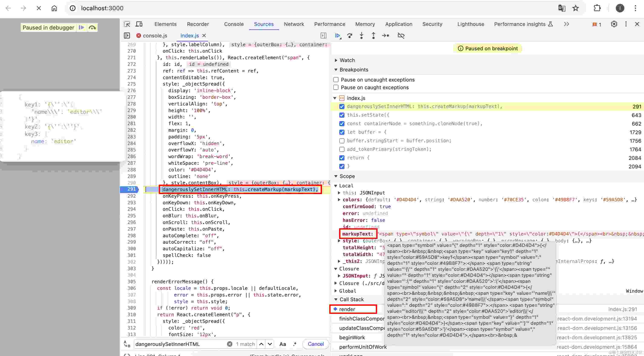Open the translate page icon

coord(562,8)
